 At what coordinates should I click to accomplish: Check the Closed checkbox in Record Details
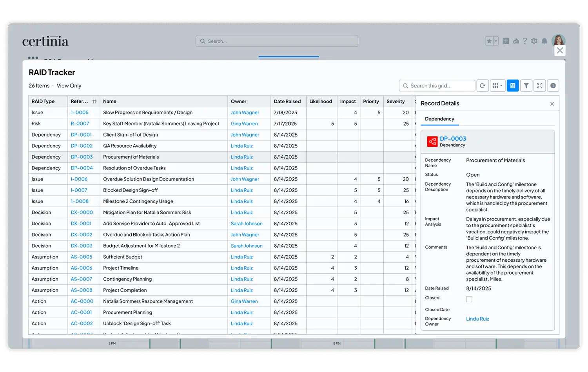click(469, 299)
